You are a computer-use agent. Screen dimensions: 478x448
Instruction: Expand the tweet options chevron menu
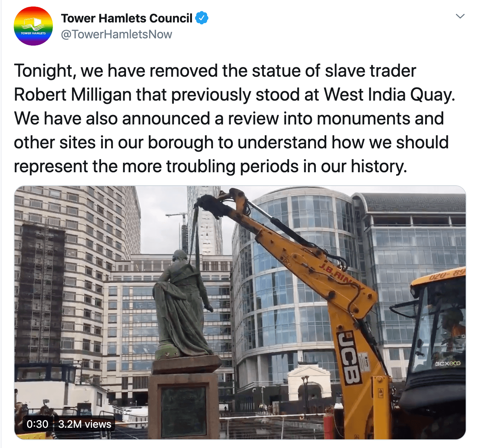460,16
